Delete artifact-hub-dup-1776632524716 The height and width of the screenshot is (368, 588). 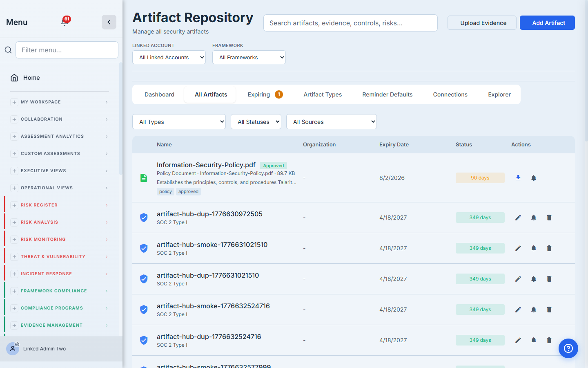(549, 340)
